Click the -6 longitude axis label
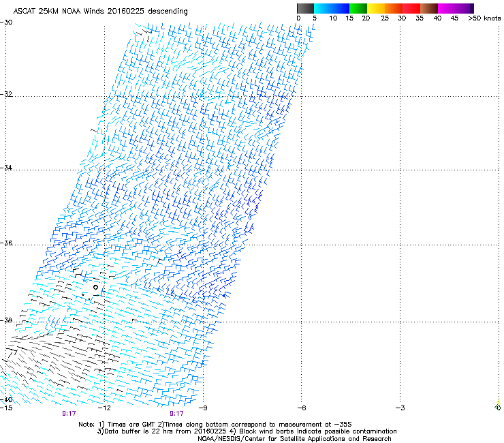 point(302,408)
